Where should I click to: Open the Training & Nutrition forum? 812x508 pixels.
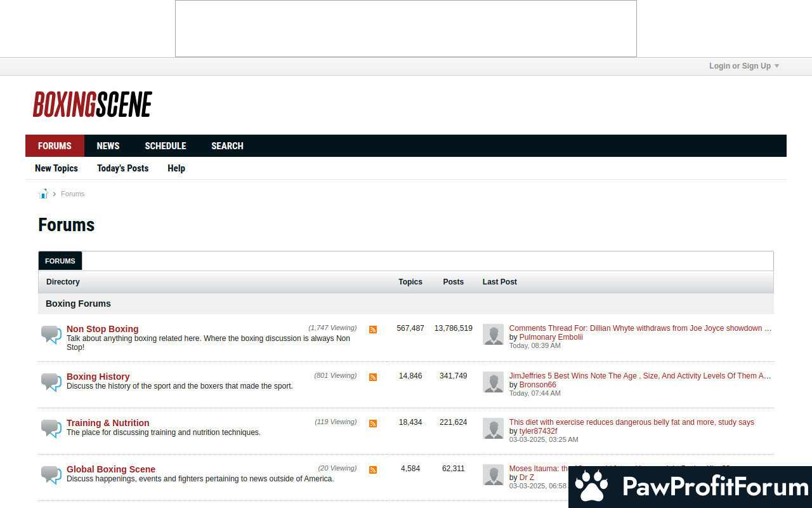point(108,423)
